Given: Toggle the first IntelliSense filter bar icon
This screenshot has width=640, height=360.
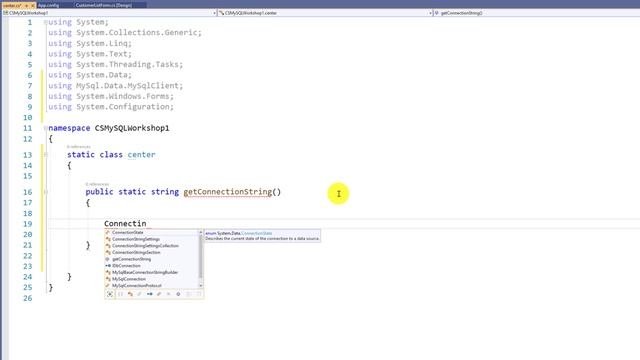Looking at the screenshot, I should pyautogui.click(x=110, y=294).
